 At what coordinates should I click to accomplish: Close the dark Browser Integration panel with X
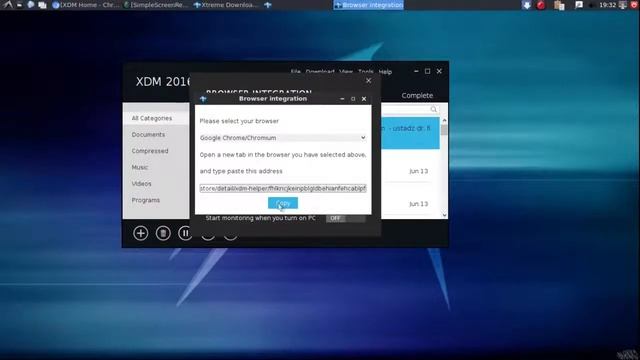[369, 80]
